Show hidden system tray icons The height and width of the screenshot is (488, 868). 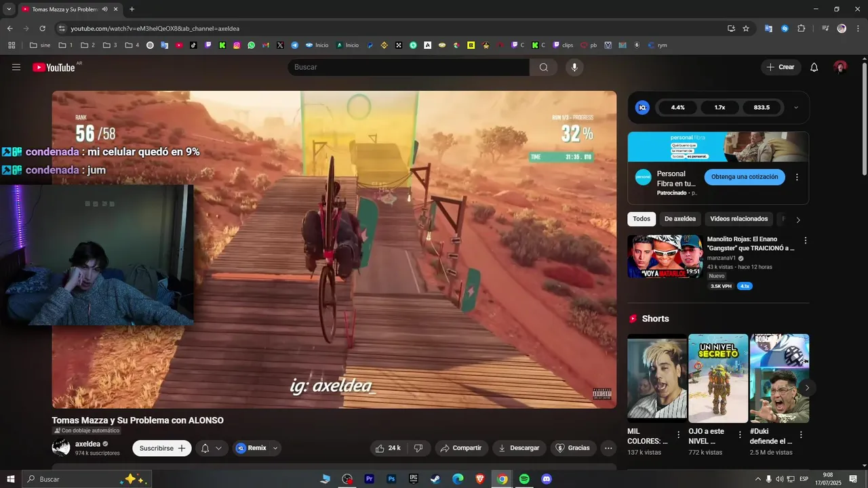(x=758, y=479)
